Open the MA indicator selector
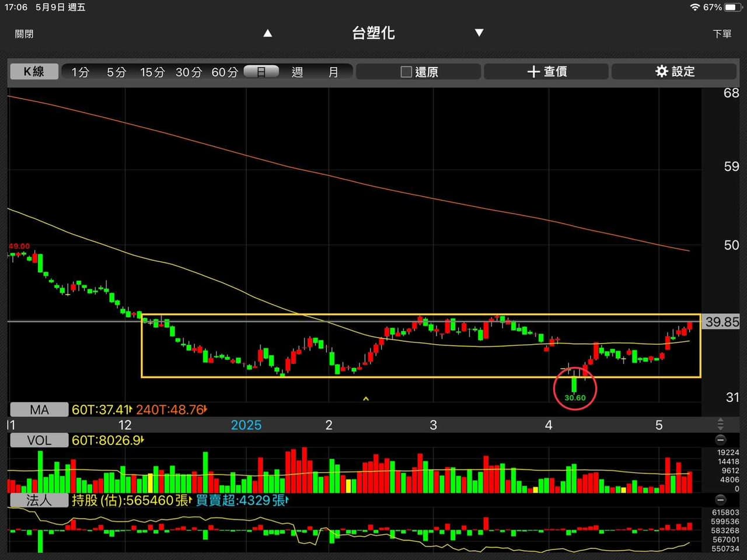The image size is (747, 560). click(39, 409)
